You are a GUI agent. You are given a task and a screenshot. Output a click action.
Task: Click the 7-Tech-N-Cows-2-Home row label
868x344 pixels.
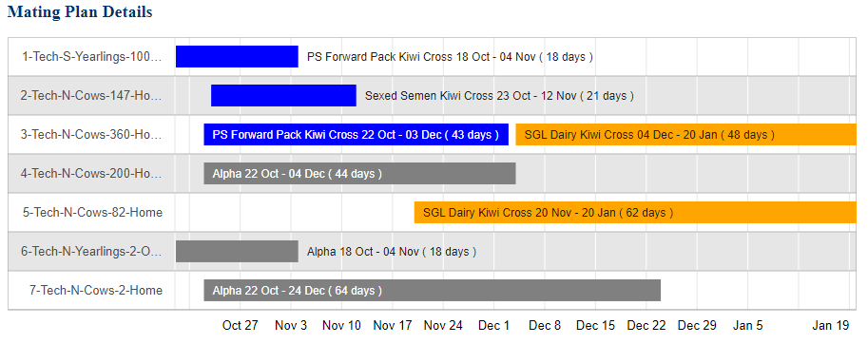point(96,291)
